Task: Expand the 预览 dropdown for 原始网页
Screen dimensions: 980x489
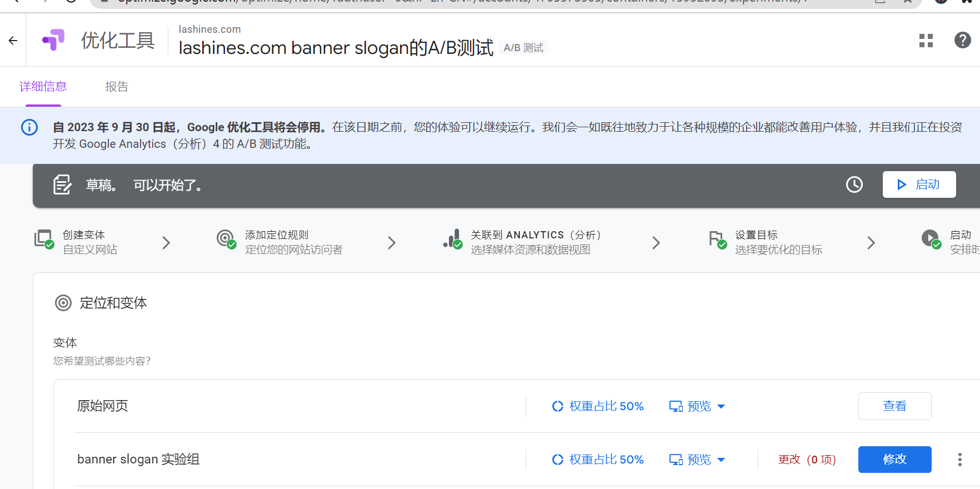Action: (x=721, y=406)
